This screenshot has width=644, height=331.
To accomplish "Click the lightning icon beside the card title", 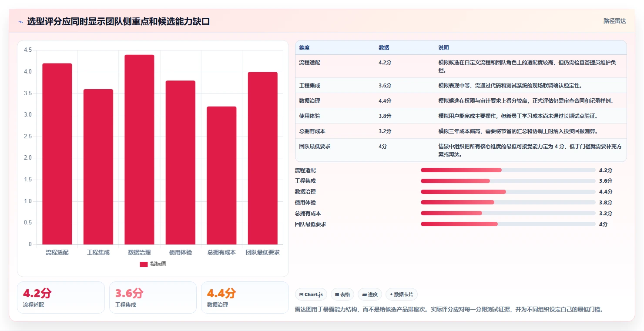I will coord(20,22).
